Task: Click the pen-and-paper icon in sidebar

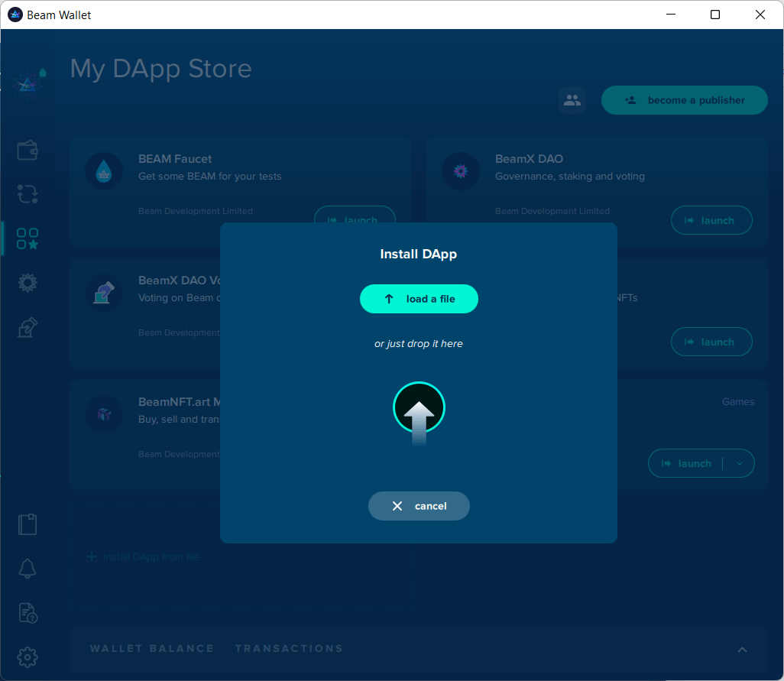Action: coord(28,328)
